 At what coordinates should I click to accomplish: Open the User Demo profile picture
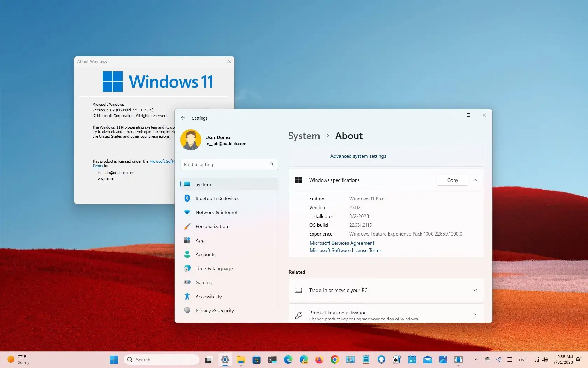coord(191,140)
